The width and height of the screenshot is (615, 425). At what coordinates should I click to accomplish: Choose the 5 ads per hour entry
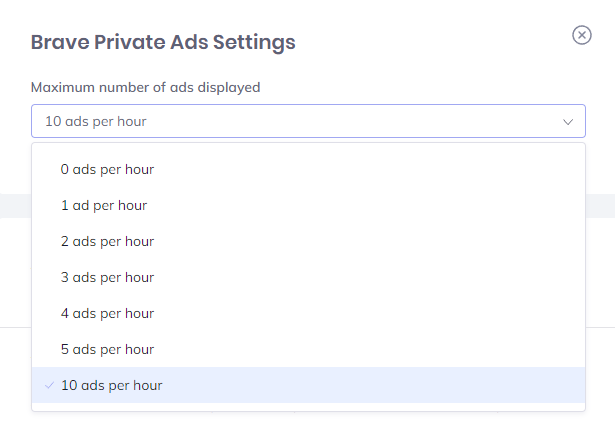pyautogui.click(x=308, y=349)
